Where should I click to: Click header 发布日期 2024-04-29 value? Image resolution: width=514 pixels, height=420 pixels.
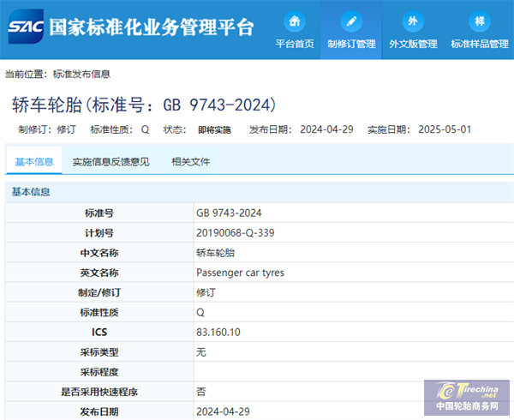[x=326, y=129]
